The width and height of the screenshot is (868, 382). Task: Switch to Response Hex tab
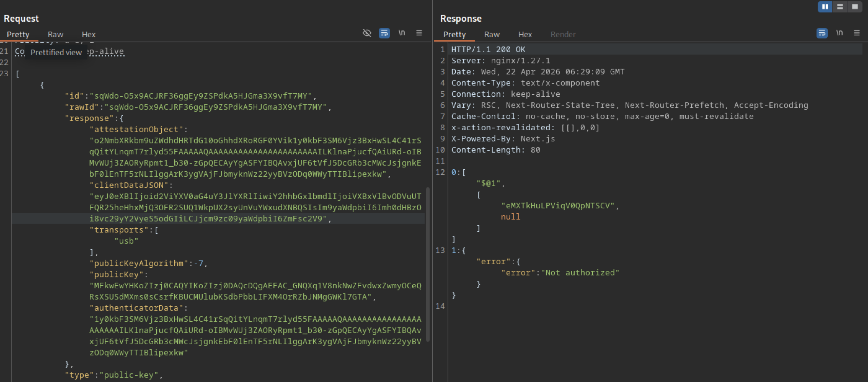[525, 34]
